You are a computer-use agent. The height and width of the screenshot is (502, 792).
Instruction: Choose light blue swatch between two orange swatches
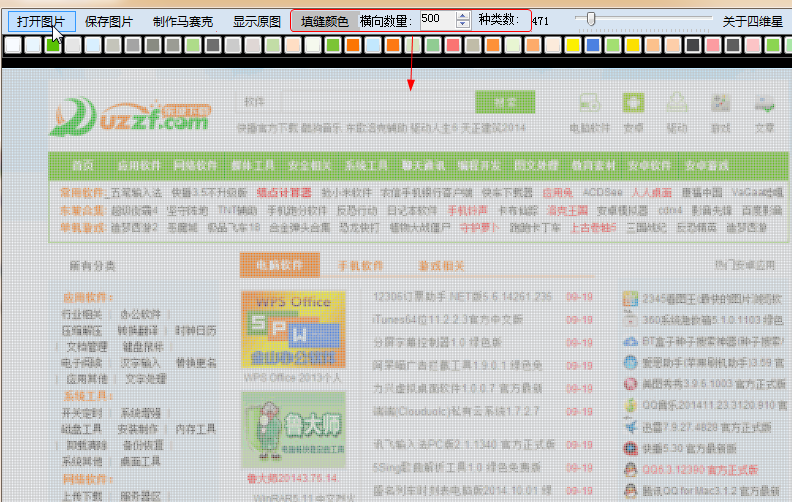373,45
